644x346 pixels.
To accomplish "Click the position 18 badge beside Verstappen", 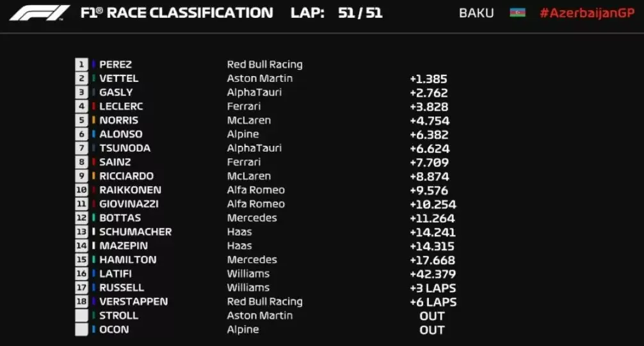I will pos(81,302).
